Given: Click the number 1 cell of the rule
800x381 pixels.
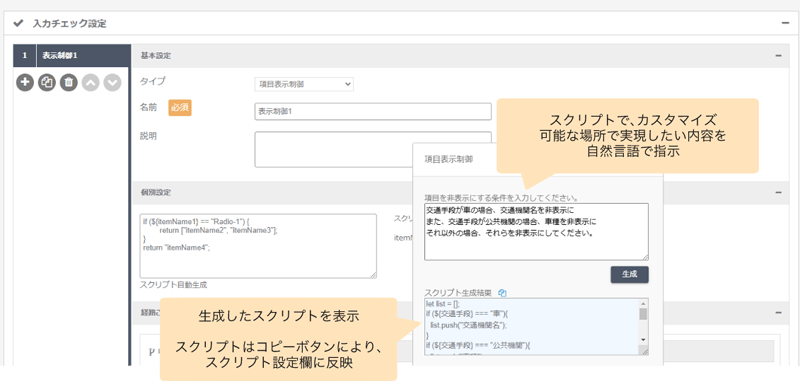Looking at the screenshot, I should [24, 56].
